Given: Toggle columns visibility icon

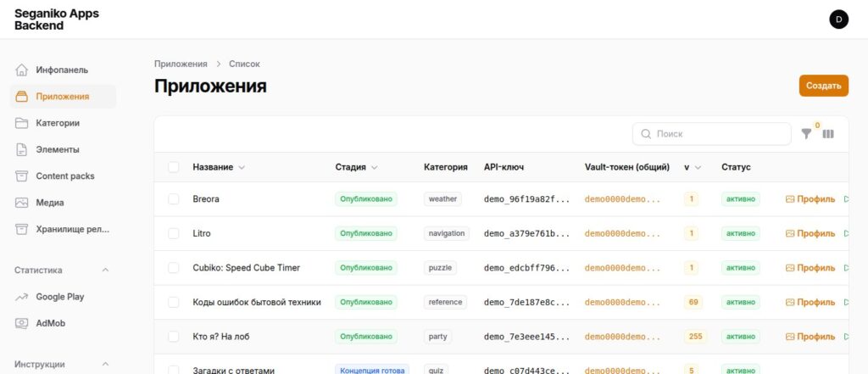Looking at the screenshot, I should (x=828, y=133).
